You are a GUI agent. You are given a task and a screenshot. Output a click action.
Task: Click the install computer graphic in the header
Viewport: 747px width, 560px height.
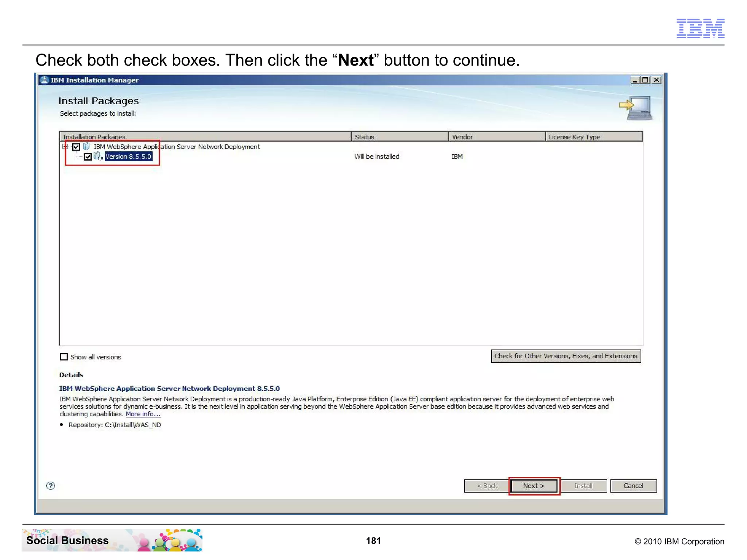tap(636, 108)
